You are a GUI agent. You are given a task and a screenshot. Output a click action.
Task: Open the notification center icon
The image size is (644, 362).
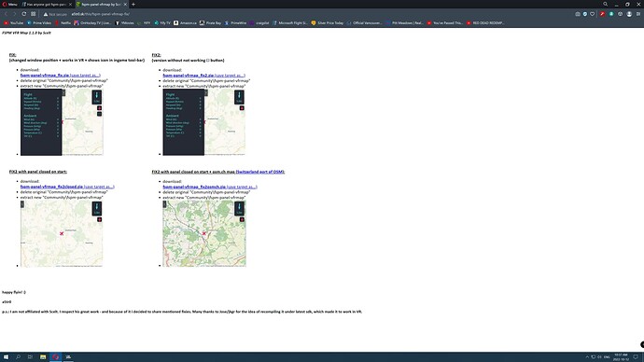coord(636,357)
